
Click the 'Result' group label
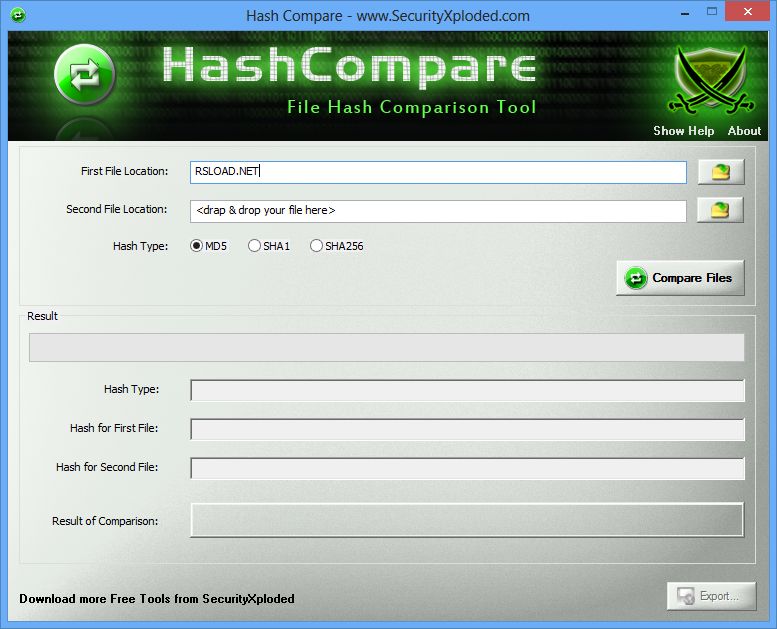click(x=42, y=316)
